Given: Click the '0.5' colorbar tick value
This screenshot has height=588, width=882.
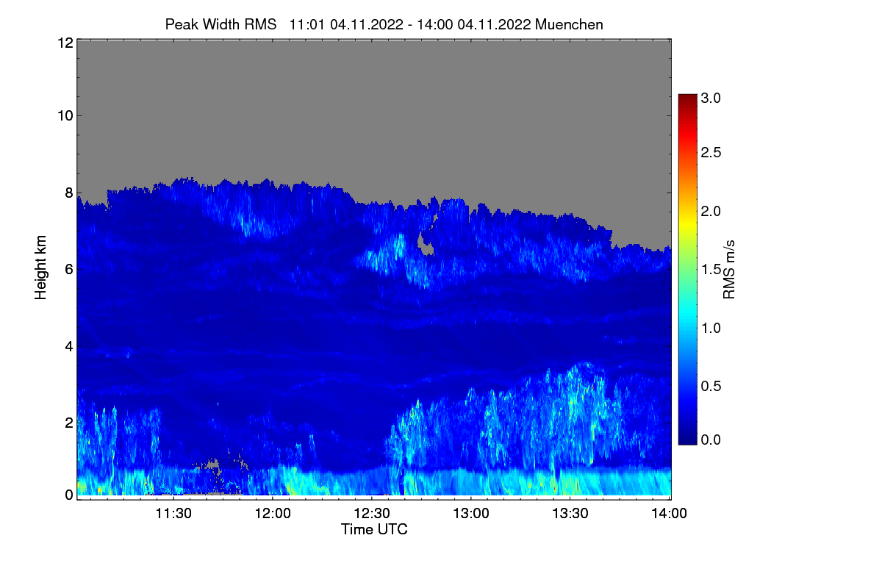Looking at the screenshot, I should [x=711, y=386].
